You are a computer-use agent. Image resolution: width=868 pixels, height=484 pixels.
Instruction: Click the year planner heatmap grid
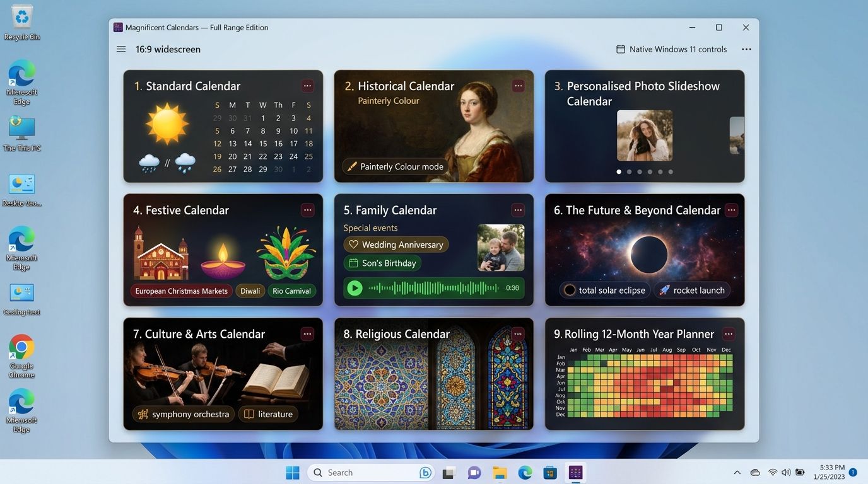coord(650,386)
